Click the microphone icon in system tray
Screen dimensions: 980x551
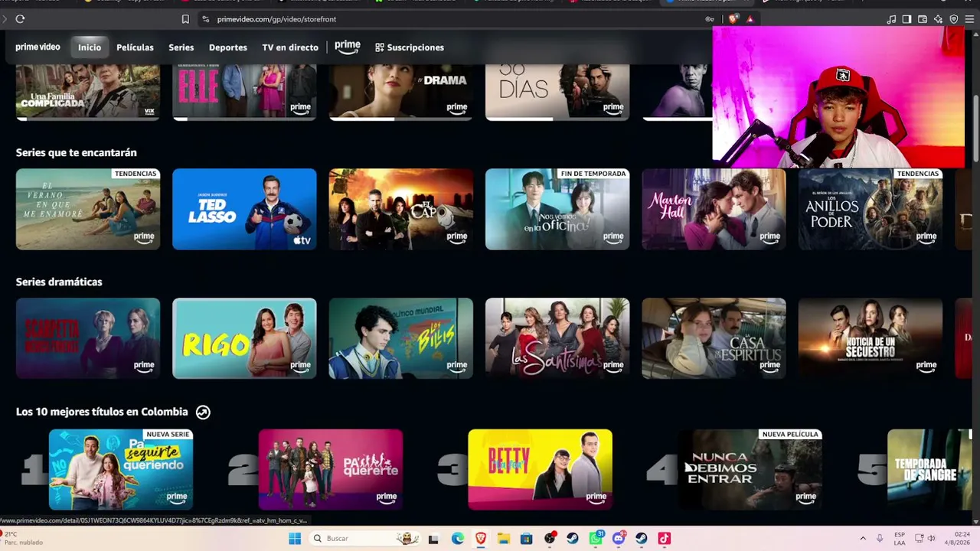(880, 539)
